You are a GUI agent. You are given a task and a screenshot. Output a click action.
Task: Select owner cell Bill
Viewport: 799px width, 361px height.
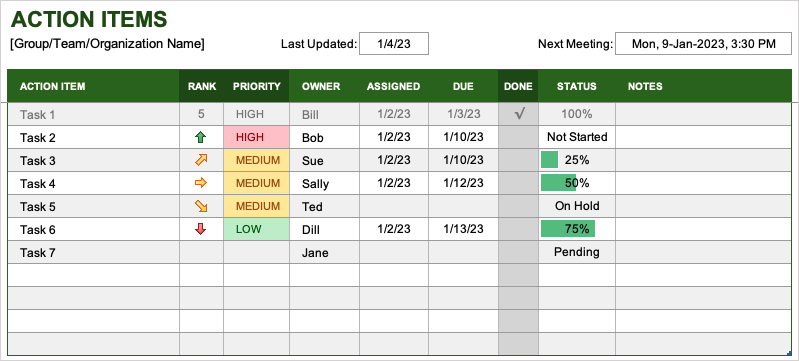click(324, 114)
